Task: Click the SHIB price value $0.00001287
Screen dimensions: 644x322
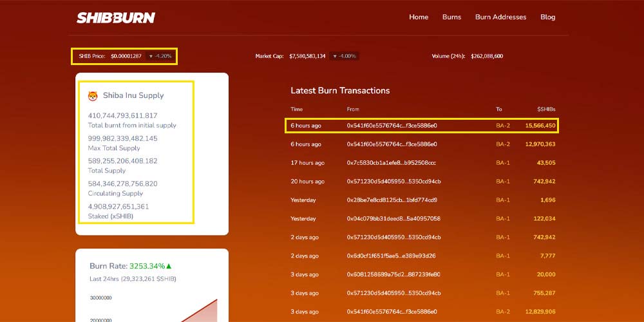Action: 126,56
